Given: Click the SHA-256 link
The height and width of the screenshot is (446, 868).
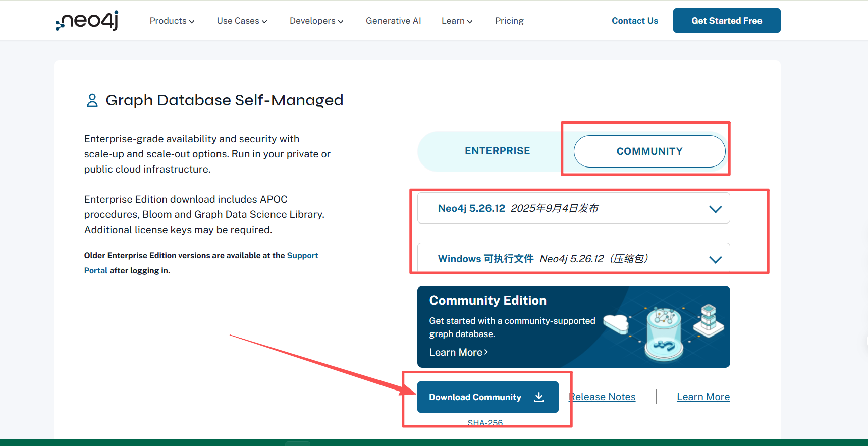Looking at the screenshot, I should point(485,423).
